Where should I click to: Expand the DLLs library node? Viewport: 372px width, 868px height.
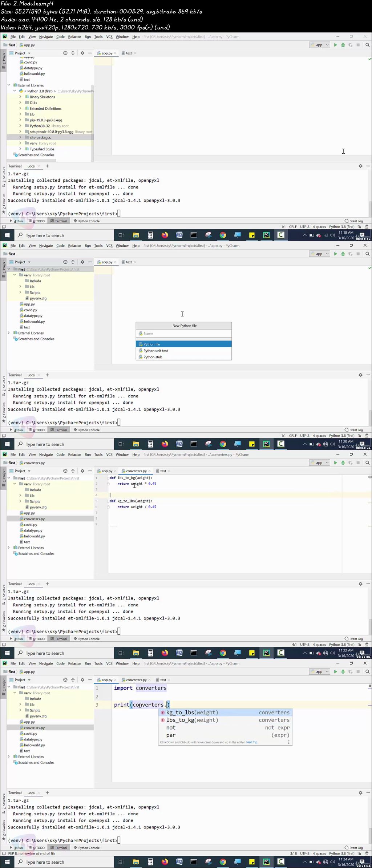coord(20,103)
